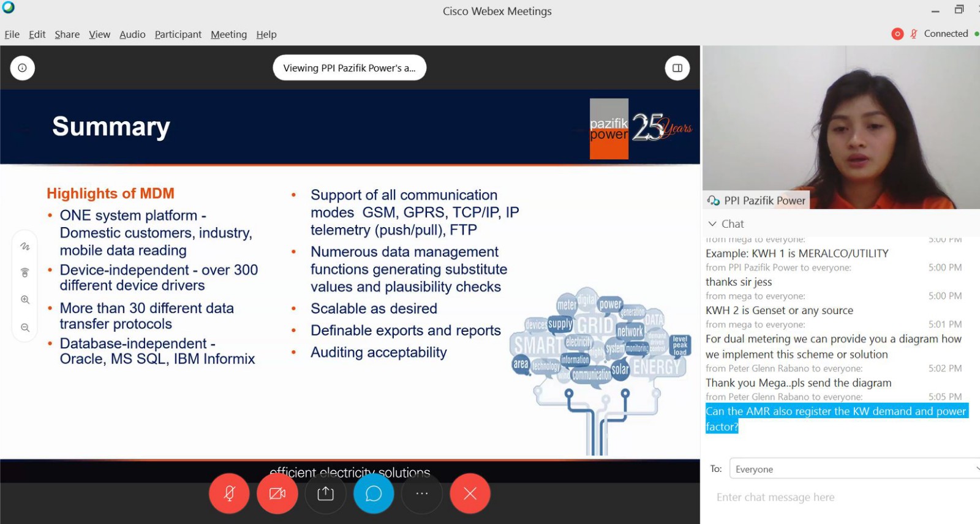Click the PPI Pazifik Power video thumbnail
980x524 pixels.
pos(841,127)
